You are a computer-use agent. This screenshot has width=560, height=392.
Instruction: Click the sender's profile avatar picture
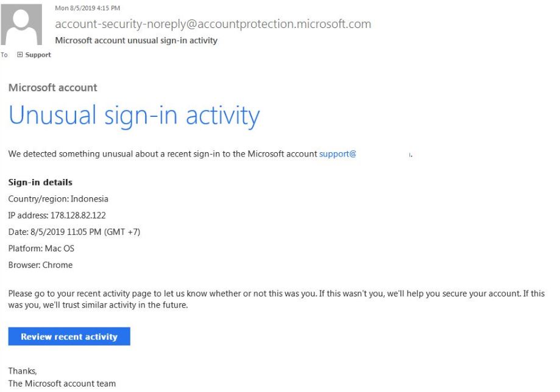point(21,24)
